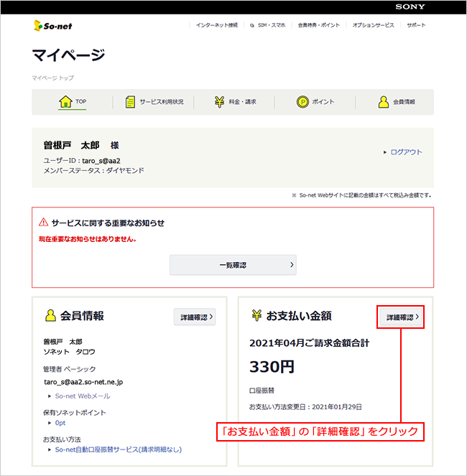Click the ソネット タロウ name reading
The image size is (467, 476).
coord(69,352)
